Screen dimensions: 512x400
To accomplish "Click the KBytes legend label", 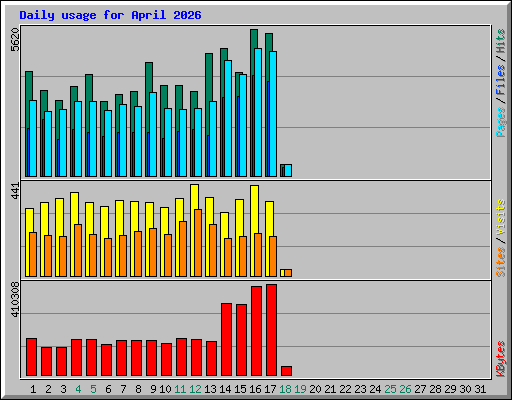I will point(500,359).
